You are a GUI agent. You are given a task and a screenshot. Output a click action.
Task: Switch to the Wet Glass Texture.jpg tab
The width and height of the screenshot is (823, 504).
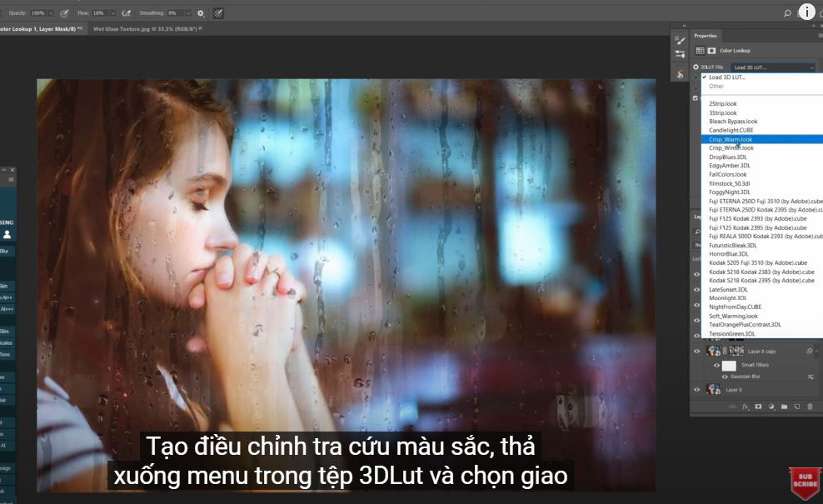(x=145, y=29)
